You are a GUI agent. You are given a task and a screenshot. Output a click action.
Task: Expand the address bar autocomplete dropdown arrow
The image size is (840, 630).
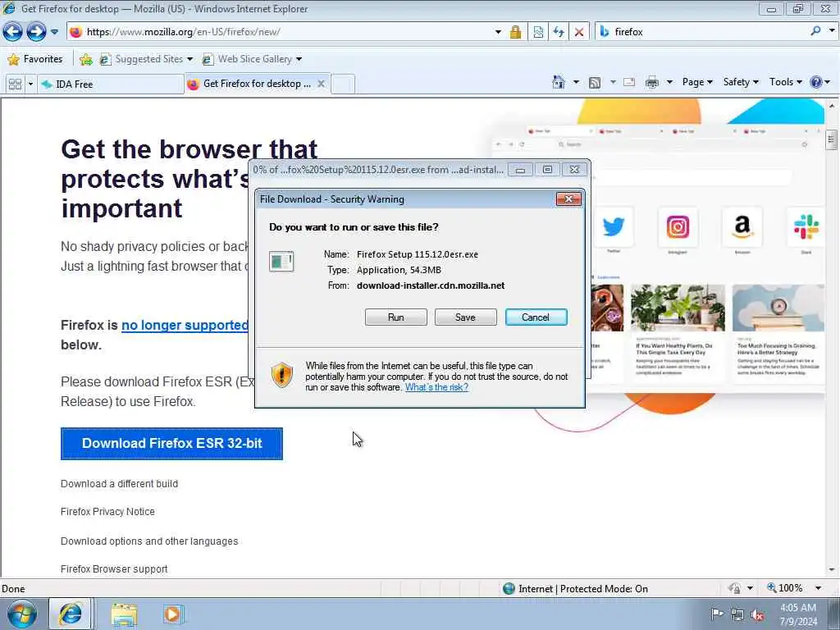498,32
